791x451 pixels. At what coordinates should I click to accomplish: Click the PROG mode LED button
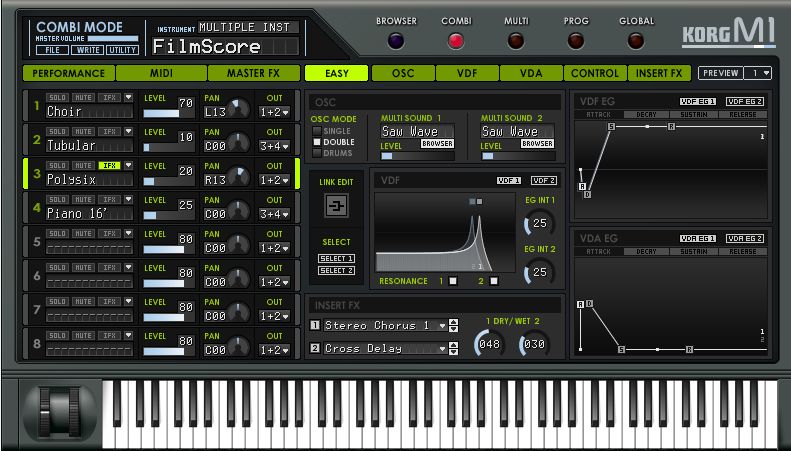[x=576, y=41]
